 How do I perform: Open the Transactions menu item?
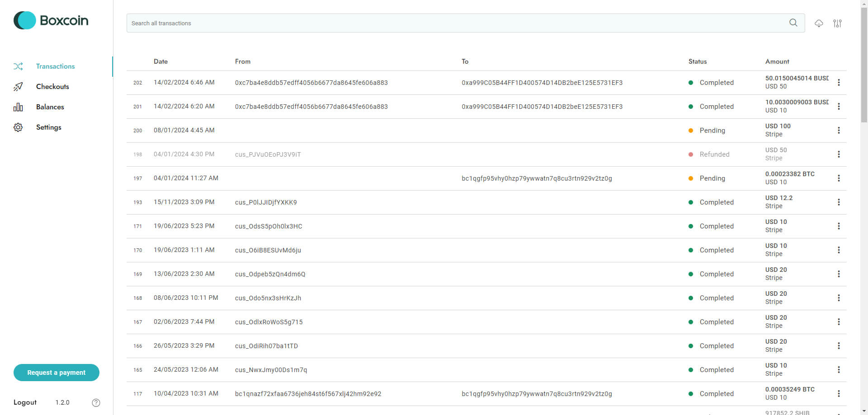[x=55, y=66]
